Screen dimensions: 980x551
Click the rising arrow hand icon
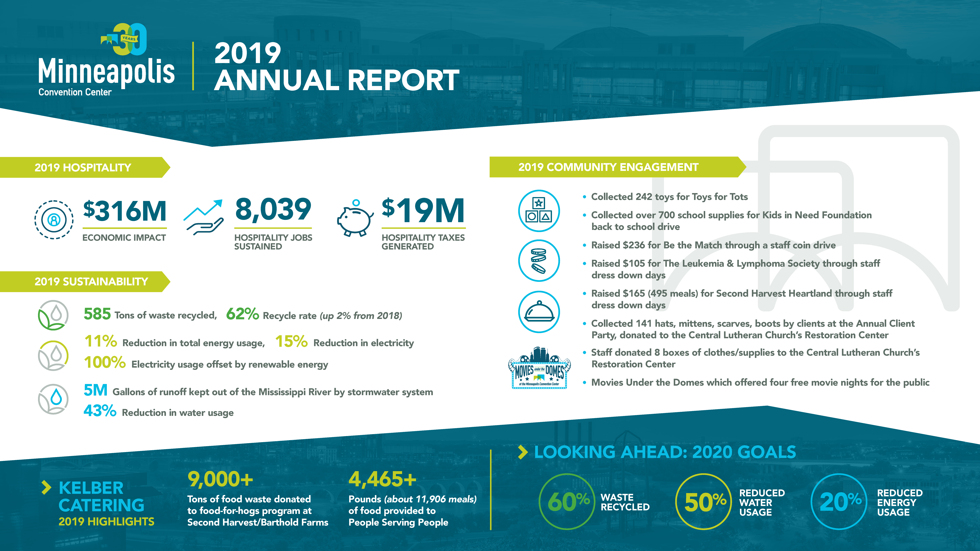[204, 218]
